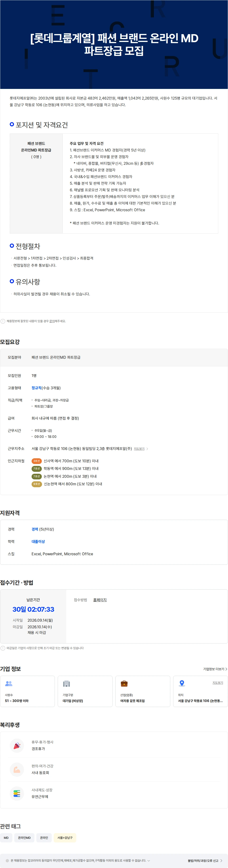Click the location pin icon
The width and height of the screenshot is (228, 868).
[182, 683]
